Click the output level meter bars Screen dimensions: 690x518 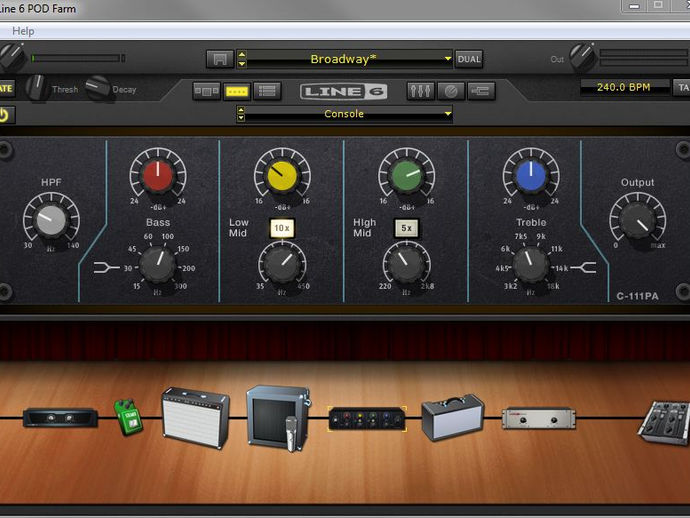pos(643,58)
